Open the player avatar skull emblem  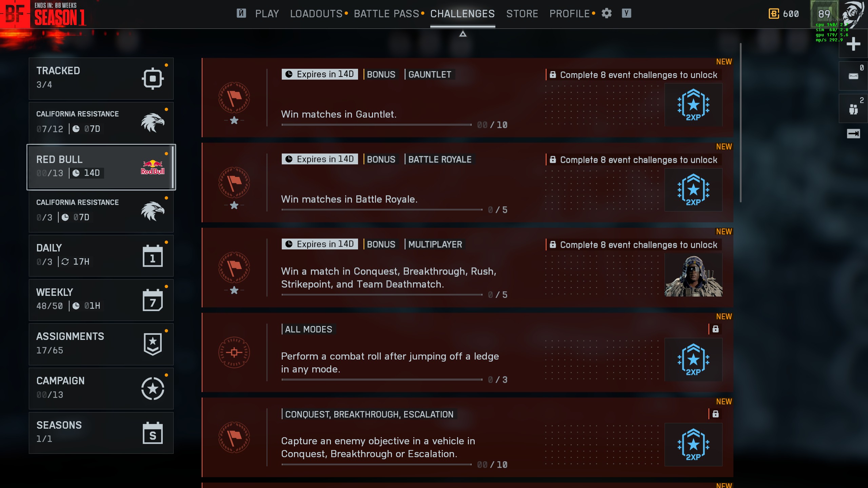click(x=854, y=14)
